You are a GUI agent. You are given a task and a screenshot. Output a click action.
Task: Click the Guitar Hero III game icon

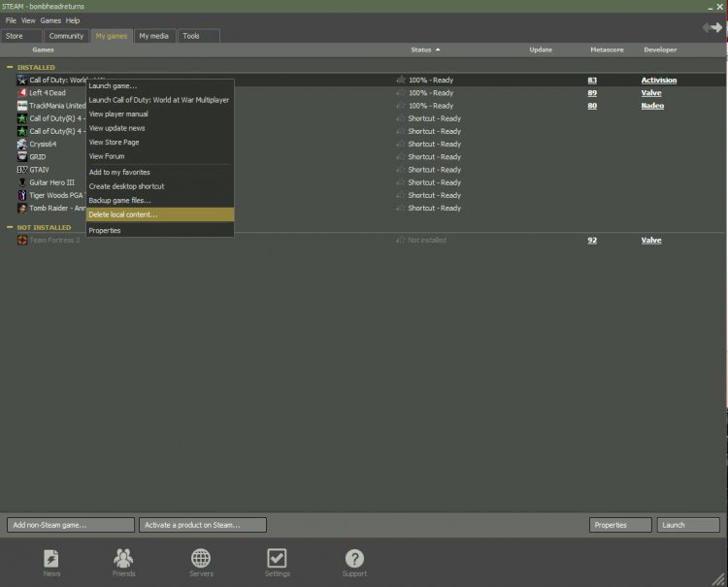click(21, 182)
